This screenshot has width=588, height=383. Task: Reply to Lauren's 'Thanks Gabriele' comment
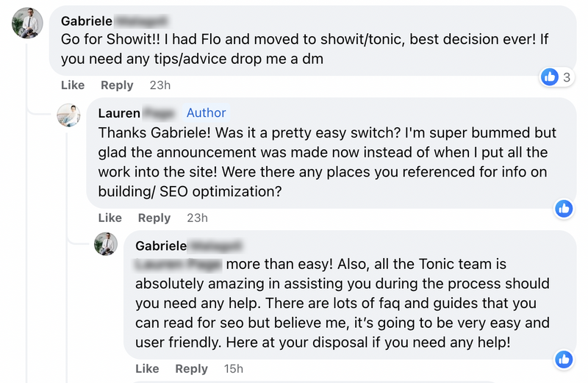(154, 218)
